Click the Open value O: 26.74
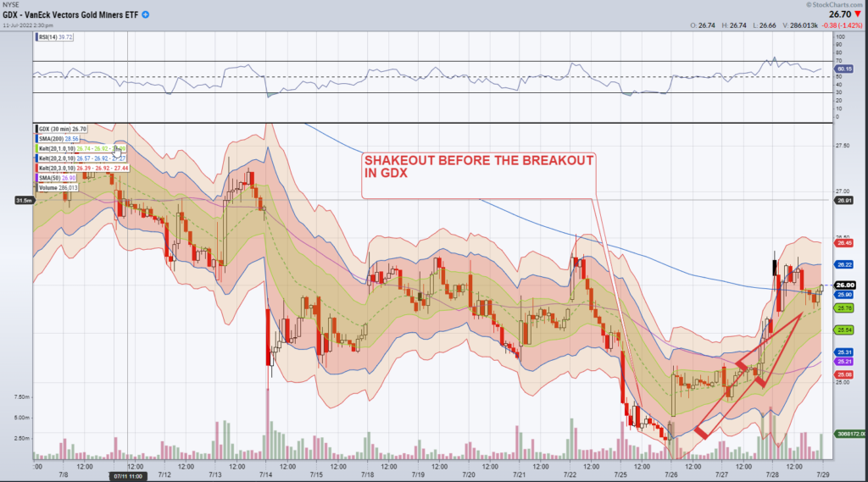868x482 pixels. (x=703, y=25)
